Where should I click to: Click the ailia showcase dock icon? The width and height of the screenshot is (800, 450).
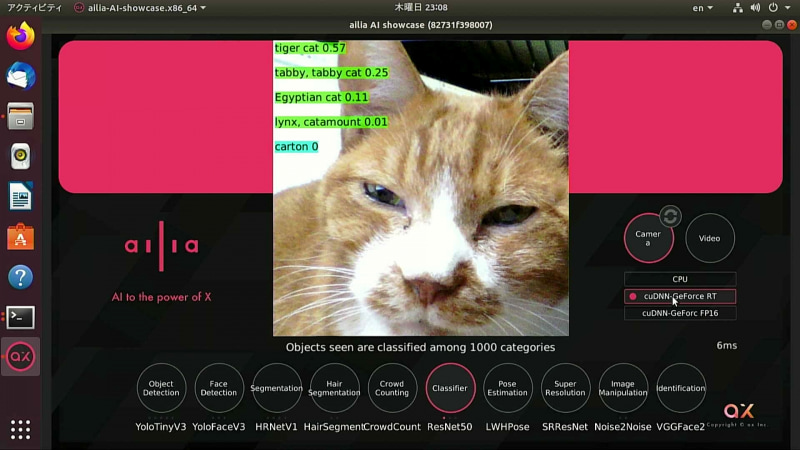(x=20, y=357)
